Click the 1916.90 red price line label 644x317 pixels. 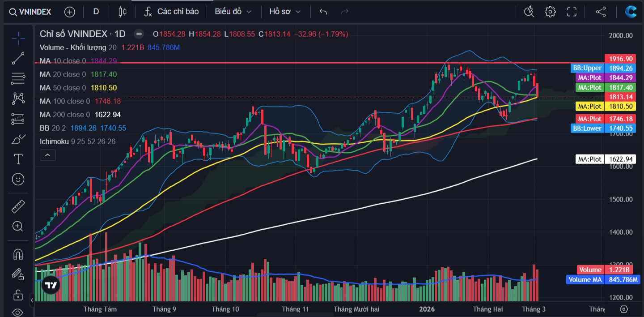[x=620, y=59]
